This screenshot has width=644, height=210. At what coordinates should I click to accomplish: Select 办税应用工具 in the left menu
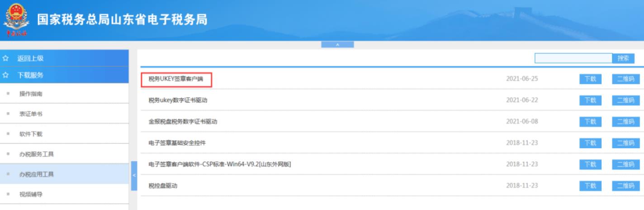[36, 174]
